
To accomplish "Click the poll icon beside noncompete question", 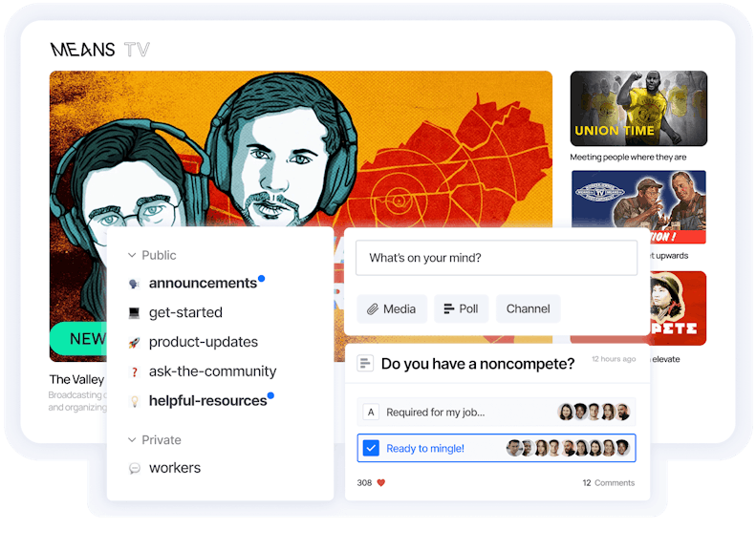I will (365, 363).
